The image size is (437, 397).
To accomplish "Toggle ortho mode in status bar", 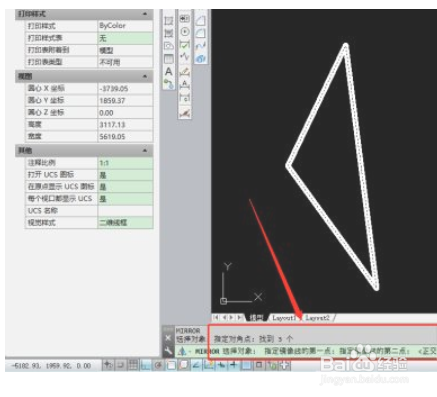I will 146,365.
